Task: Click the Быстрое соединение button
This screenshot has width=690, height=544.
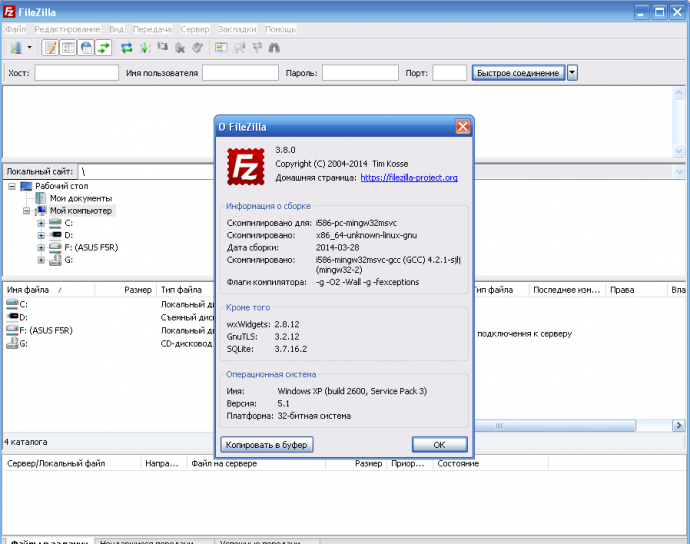Action: coord(518,73)
